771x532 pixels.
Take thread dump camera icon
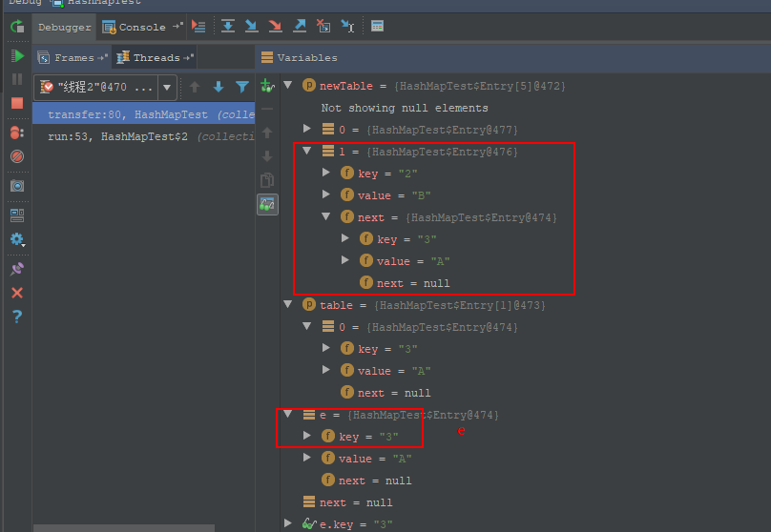(17, 186)
